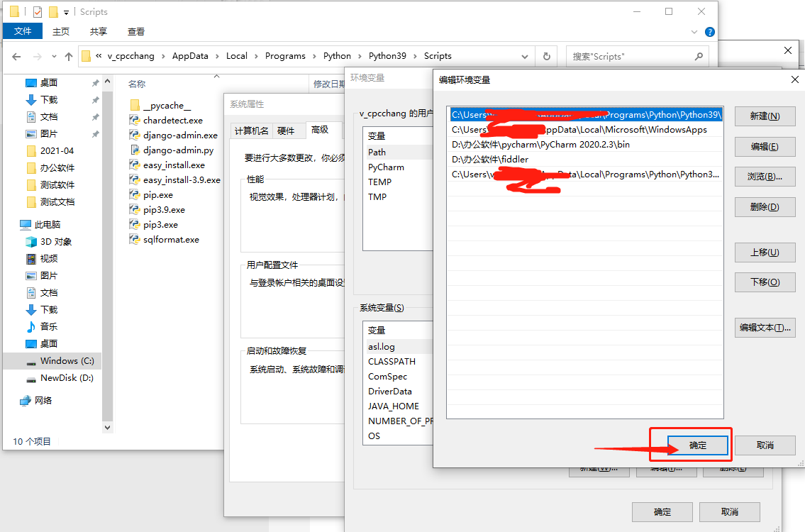Switch to the 查看 ribbon tab
Image resolution: width=805 pixels, height=532 pixels.
135,31
